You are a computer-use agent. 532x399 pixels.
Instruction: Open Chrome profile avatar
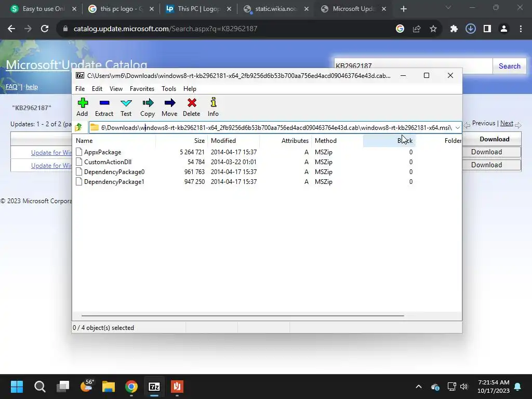point(504,29)
